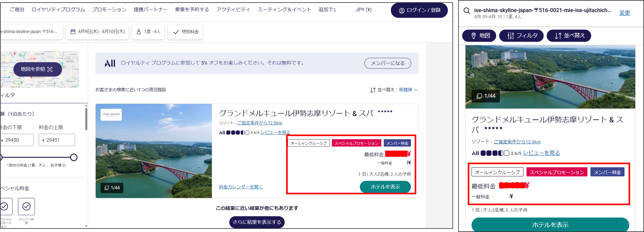Click the 地図 map button in mobile view
The width and height of the screenshot is (644, 232).
479,36
